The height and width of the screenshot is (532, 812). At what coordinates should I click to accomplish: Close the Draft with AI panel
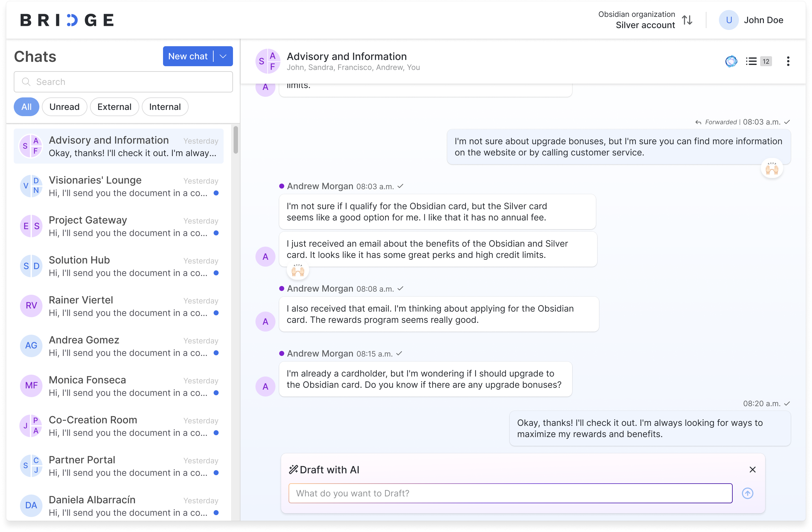click(752, 470)
